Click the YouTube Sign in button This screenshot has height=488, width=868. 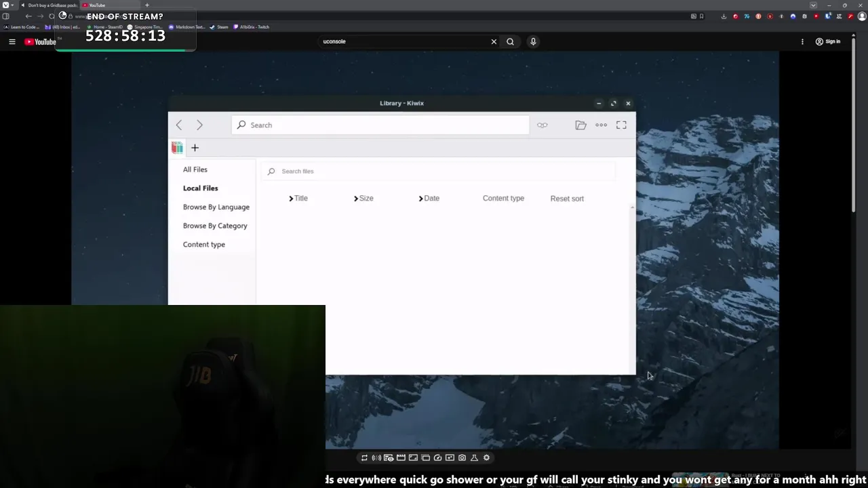click(x=828, y=41)
